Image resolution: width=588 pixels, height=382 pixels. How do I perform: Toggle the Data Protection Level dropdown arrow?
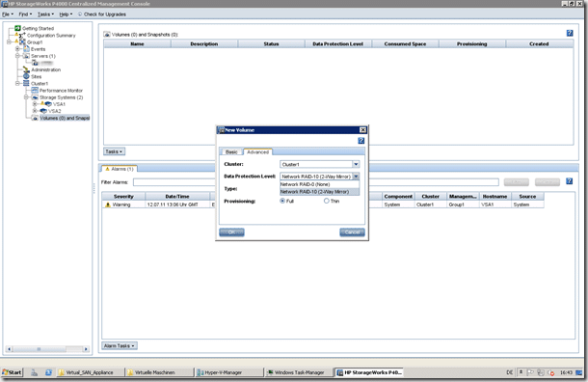pos(356,177)
